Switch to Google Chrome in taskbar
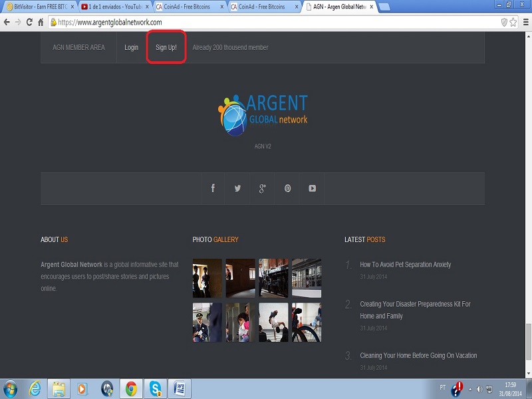 [x=131, y=389]
